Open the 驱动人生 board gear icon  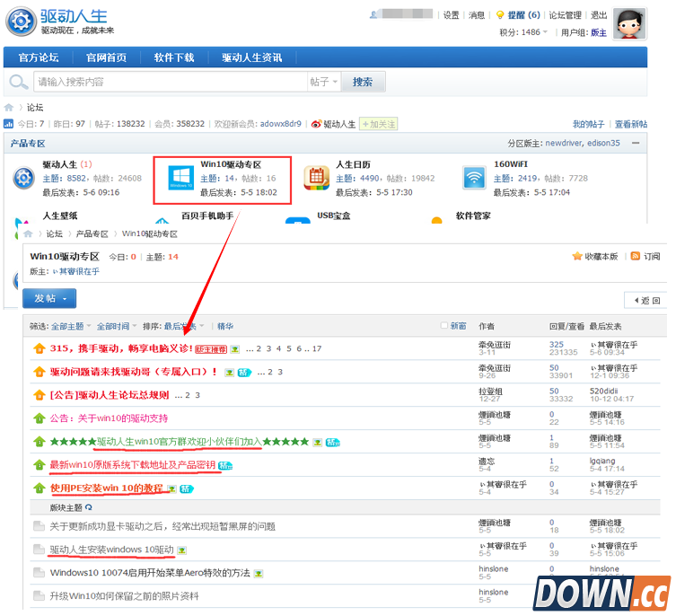[x=23, y=178]
